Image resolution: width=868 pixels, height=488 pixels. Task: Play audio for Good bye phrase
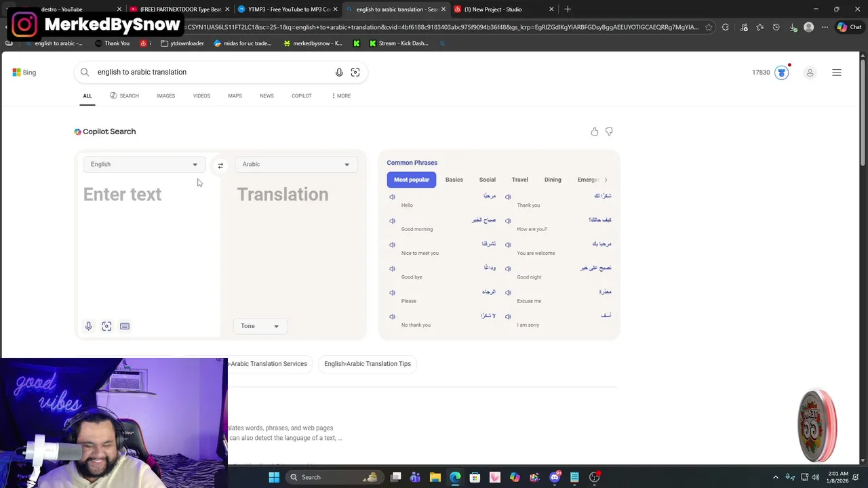click(x=392, y=268)
